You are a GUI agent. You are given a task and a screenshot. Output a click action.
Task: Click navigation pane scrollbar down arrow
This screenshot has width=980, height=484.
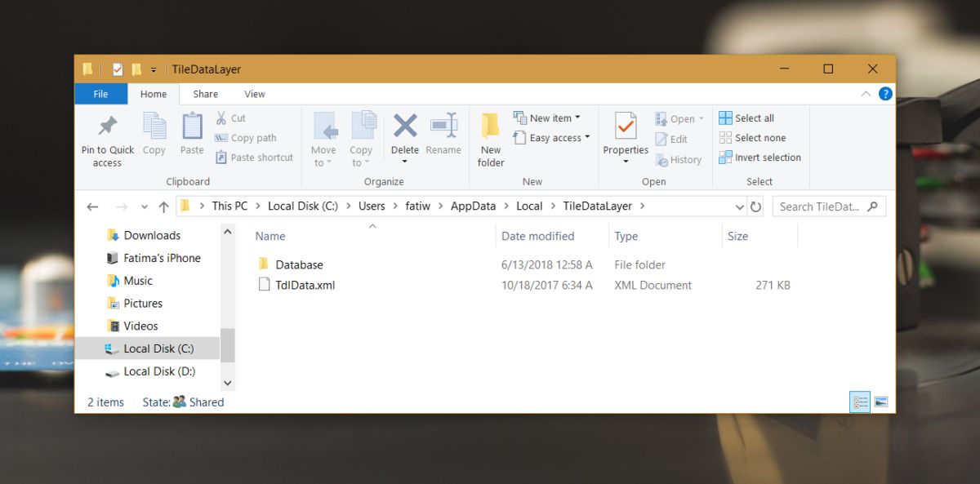[227, 382]
